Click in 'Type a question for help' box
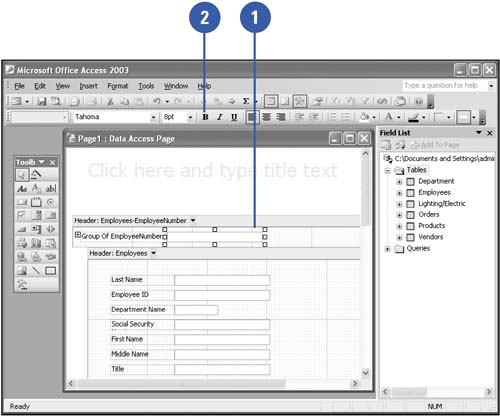500x416 pixels. [445, 86]
